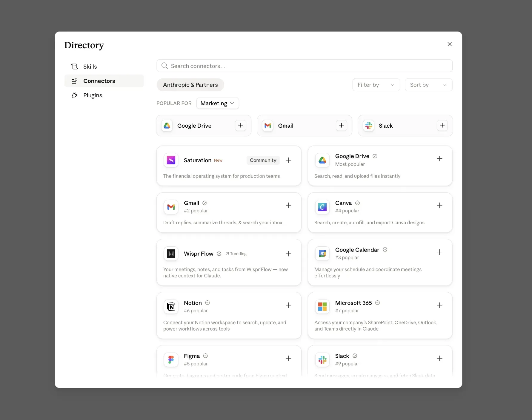Add the Microsoft 365 connector
The height and width of the screenshot is (420, 532).
point(439,305)
